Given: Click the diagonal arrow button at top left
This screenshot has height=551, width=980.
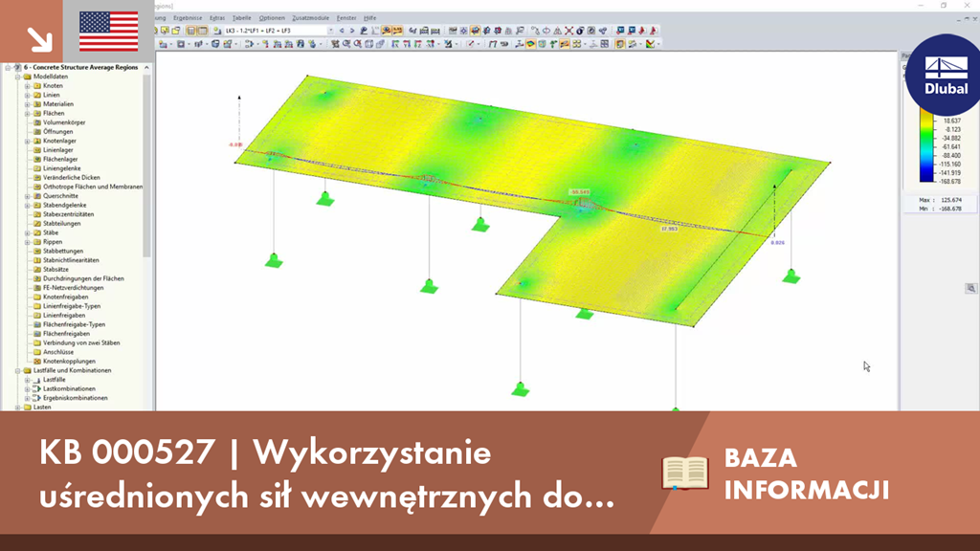Looking at the screenshot, I should click(39, 40).
